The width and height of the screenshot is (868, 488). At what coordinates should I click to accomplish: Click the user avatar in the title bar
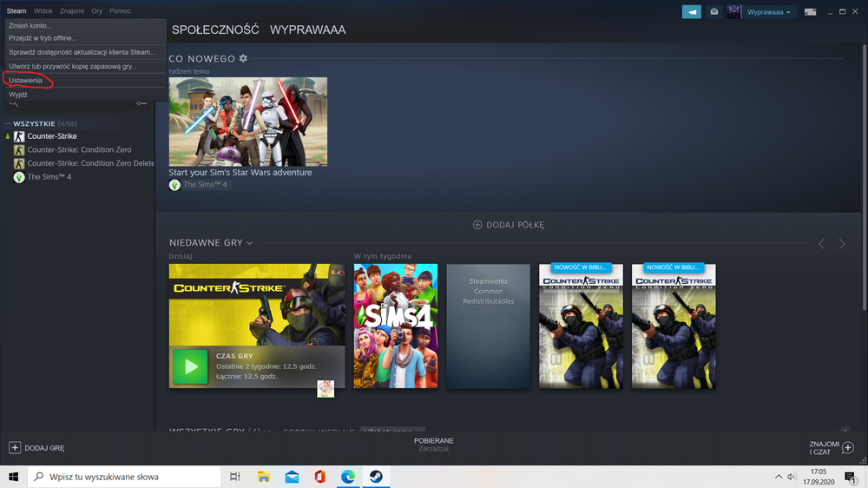click(x=734, y=11)
